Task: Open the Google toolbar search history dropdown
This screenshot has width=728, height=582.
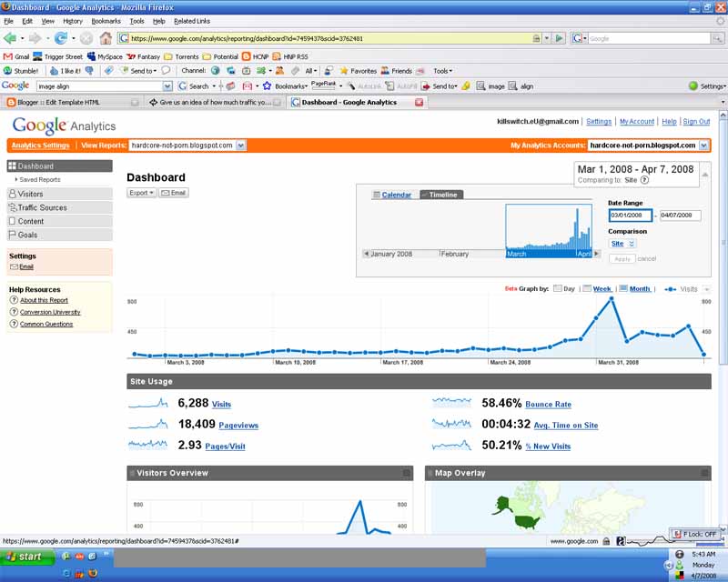Action: [x=167, y=86]
